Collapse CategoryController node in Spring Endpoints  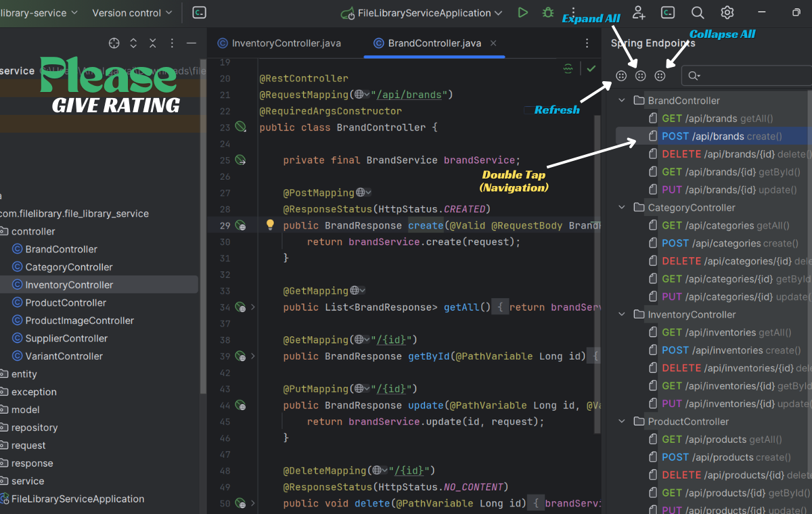(621, 208)
